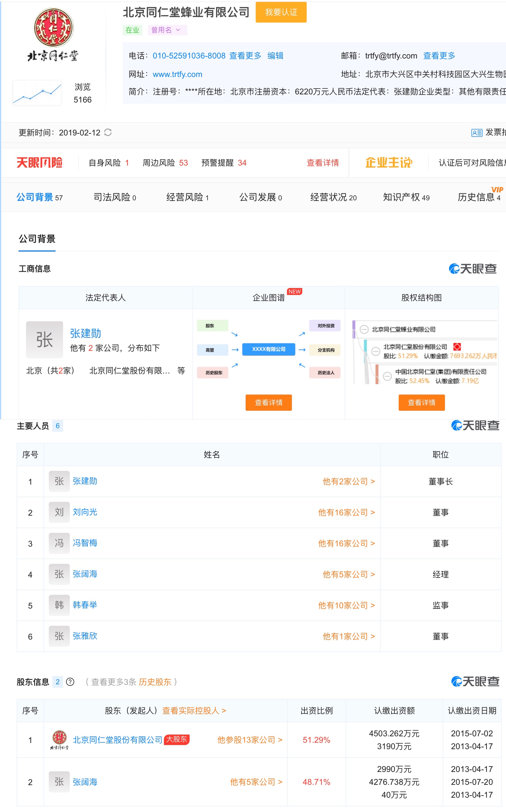Image resolution: width=506 pixels, height=812 pixels.
Task: Open 冯智梅 in the 主要人员 table
Action: coord(85,543)
